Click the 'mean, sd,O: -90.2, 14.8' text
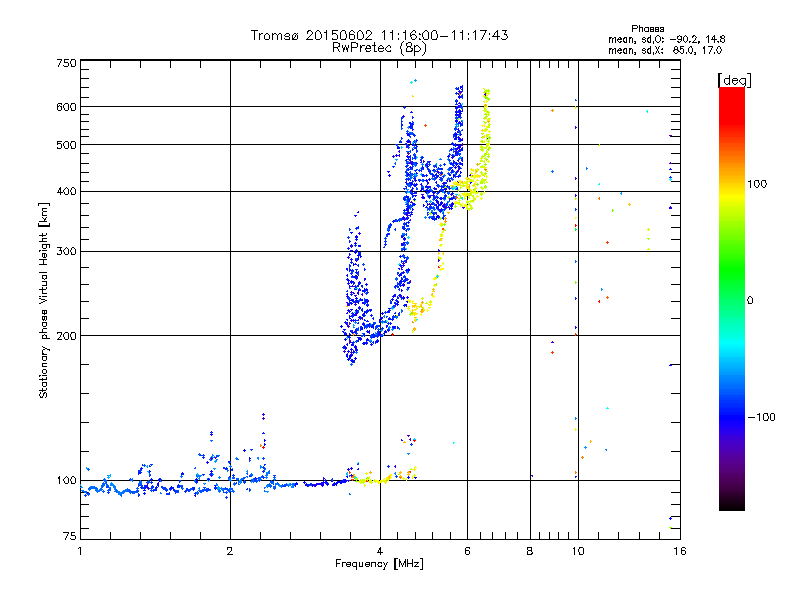 666,39
